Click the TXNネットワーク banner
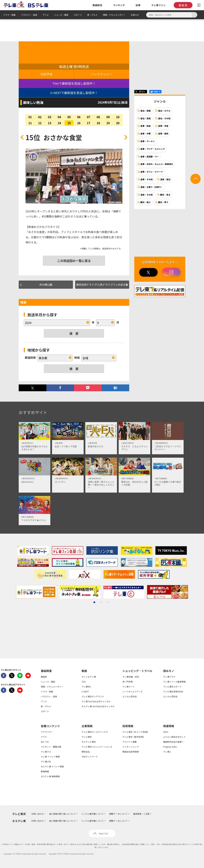 [102, 562]
